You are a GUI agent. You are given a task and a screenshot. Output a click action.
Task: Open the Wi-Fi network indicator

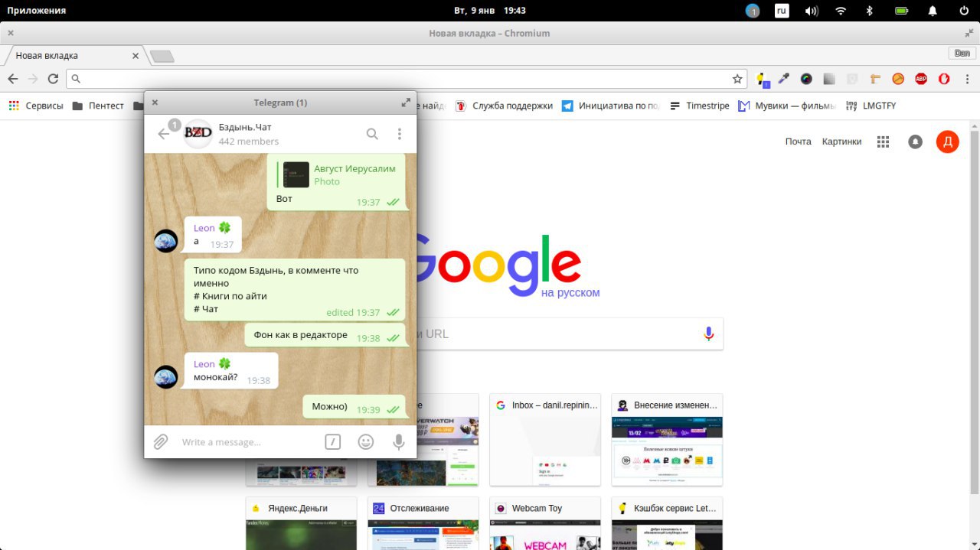pos(841,11)
